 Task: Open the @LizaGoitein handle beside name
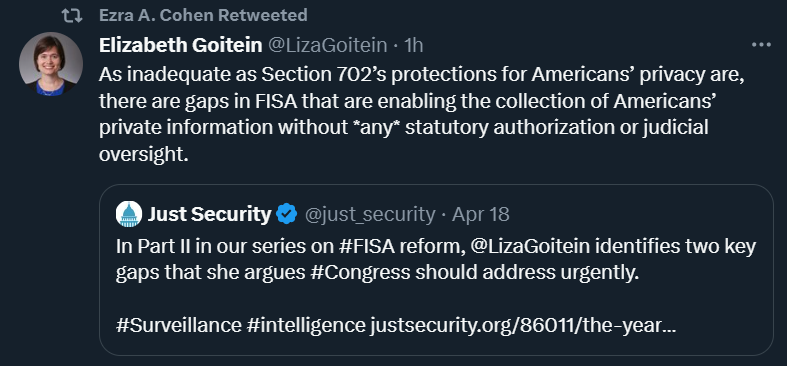327,46
